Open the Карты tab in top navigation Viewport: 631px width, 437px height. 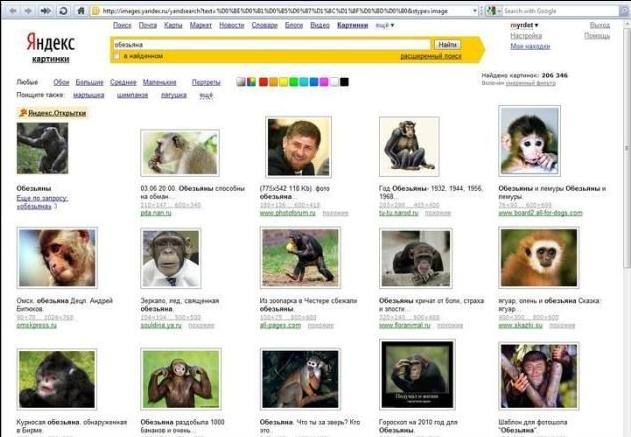point(173,24)
